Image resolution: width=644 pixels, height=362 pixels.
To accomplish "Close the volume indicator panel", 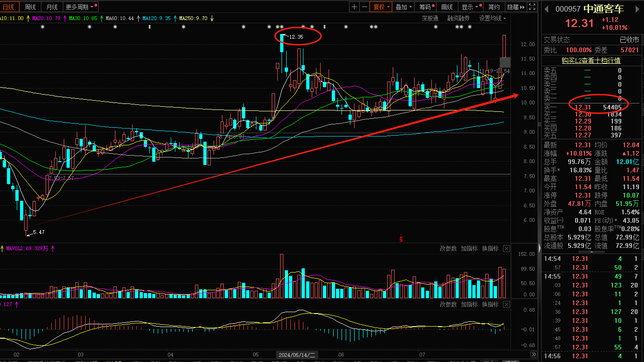I will coord(506,248).
